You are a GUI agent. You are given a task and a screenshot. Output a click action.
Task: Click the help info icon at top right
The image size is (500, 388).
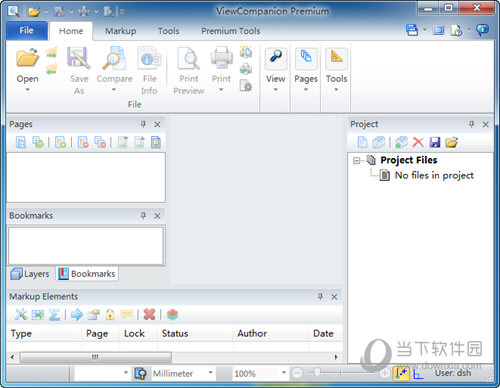tap(482, 30)
